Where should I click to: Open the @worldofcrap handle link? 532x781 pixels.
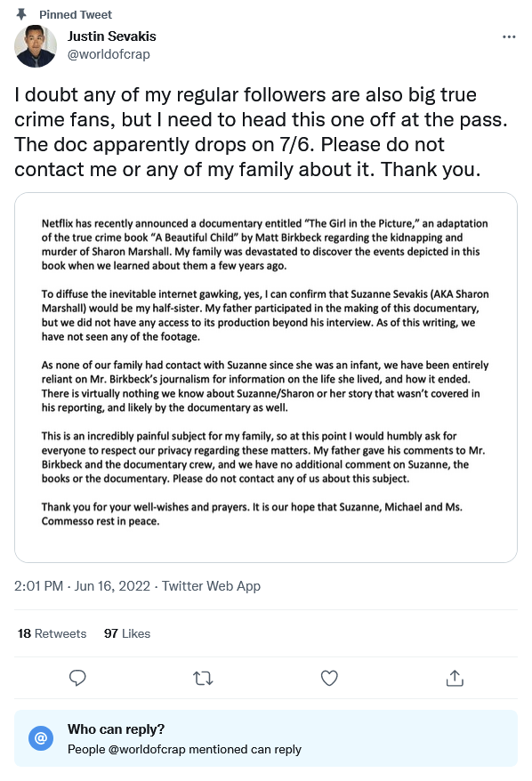coord(109,53)
